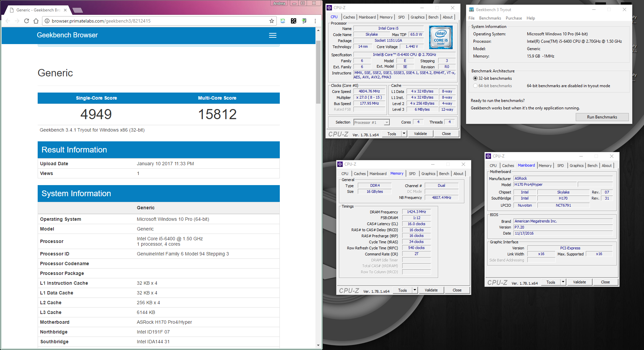This screenshot has height=350, width=644.
Task: Click the Close button in the CPU-Z Mainboard window
Action: [605, 282]
